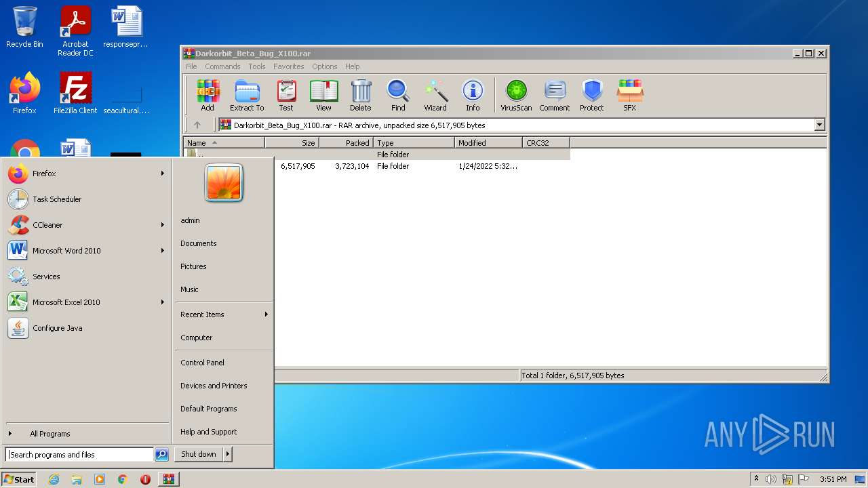Viewport: 868px width, 488px height.
Task: Run VirusScan from the toolbar
Action: pos(516,95)
